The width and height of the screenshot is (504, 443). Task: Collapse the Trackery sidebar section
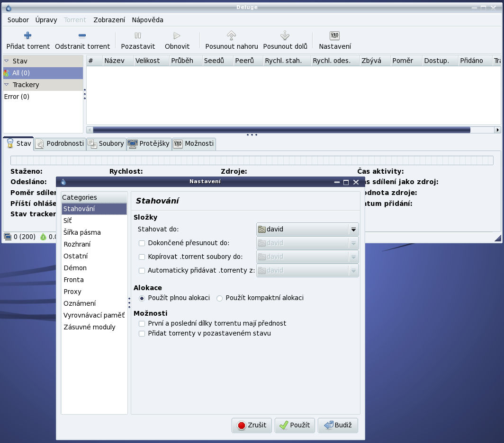click(x=7, y=85)
